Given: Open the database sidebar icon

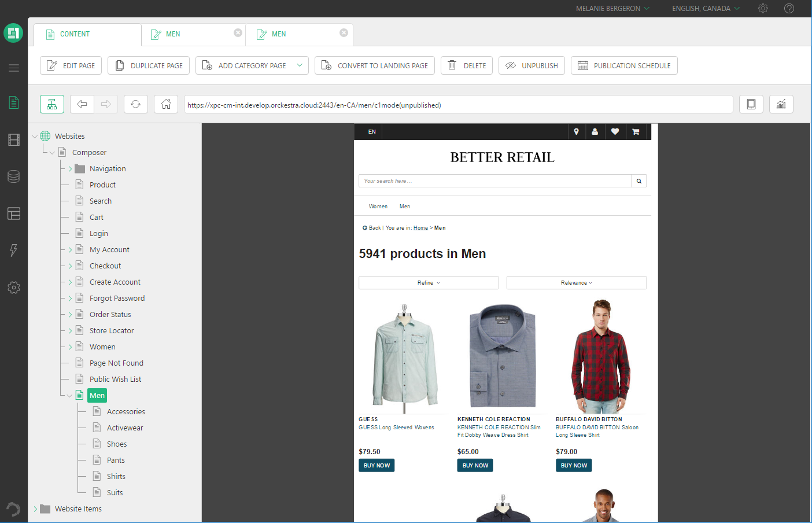Looking at the screenshot, I should (x=14, y=176).
